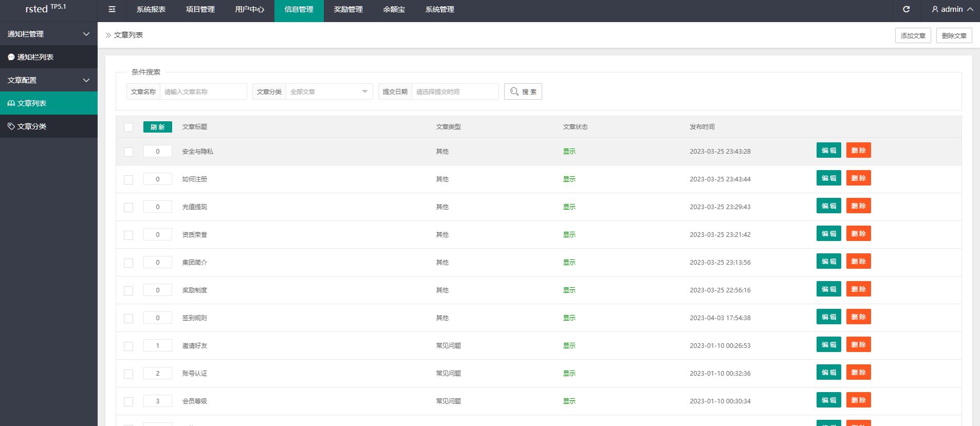980x426 pixels.
Task: Delete the 充值提现 article row
Action: coord(858,206)
